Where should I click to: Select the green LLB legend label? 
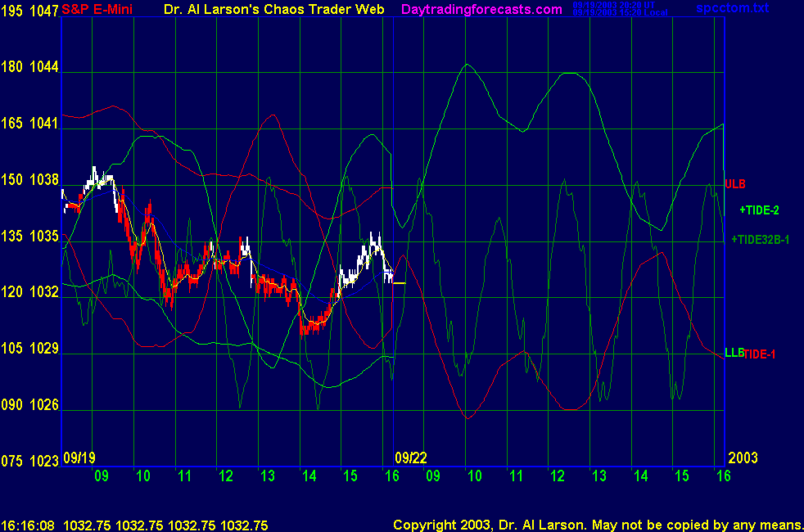733,353
